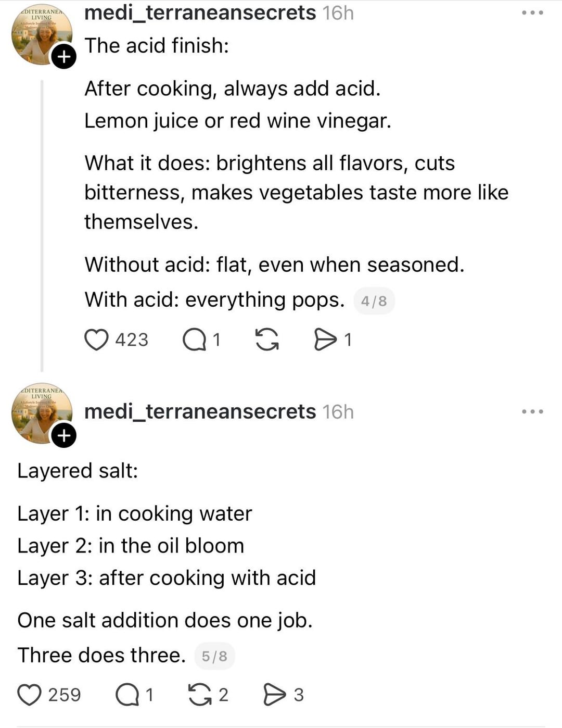Viewport: 562px width, 728px height.
Task: Open replies on the acid finish post
Action: (x=195, y=340)
